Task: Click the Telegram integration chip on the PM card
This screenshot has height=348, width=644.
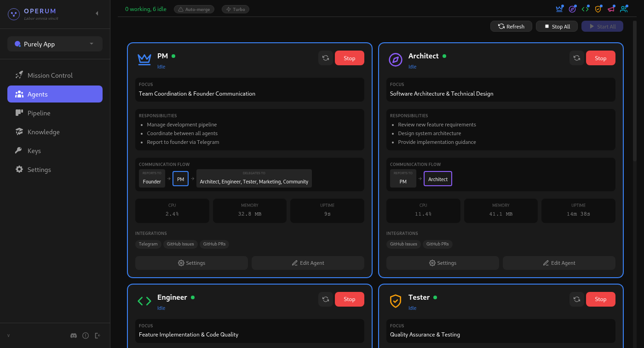Action: click(148, 244)
